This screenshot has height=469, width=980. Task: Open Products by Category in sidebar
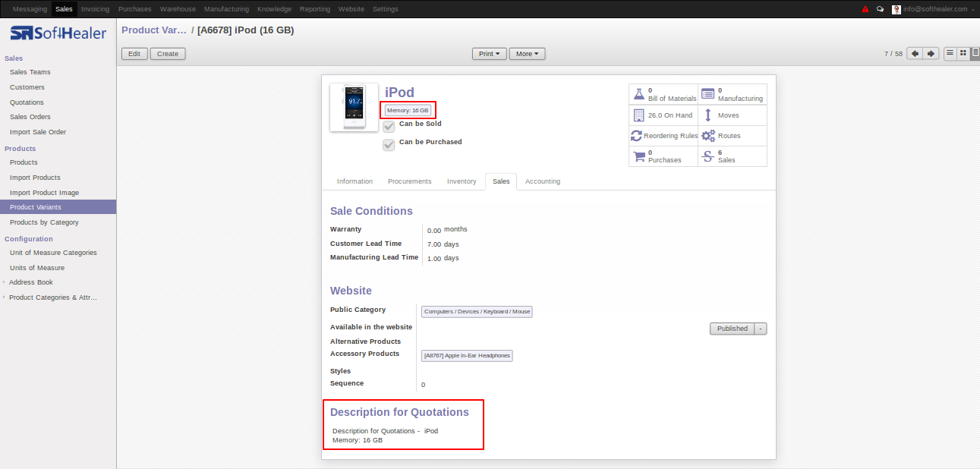pyautogui.click(x=44, y=222)
